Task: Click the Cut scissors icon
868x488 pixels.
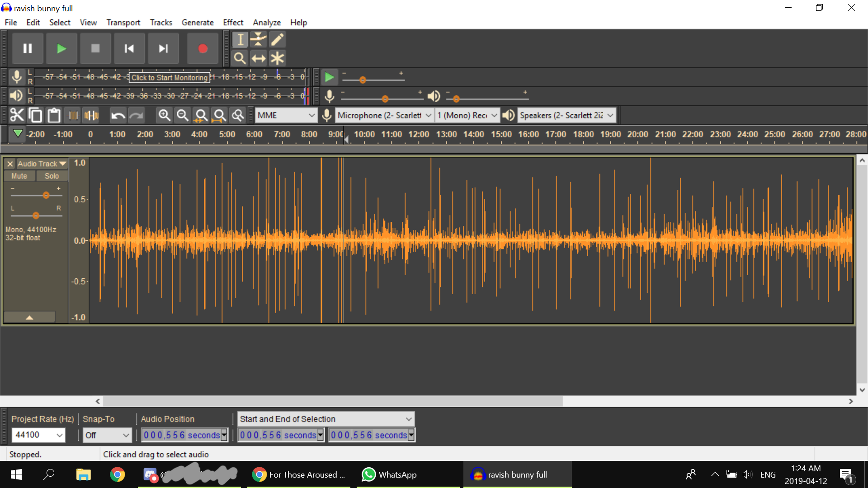Action: click(17, 115)
